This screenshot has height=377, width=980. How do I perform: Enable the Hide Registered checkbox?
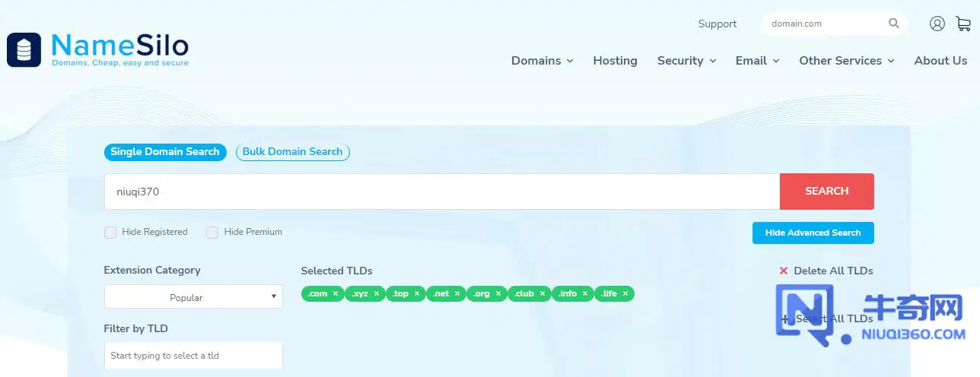pyautogui.click(x=110, y=233)
